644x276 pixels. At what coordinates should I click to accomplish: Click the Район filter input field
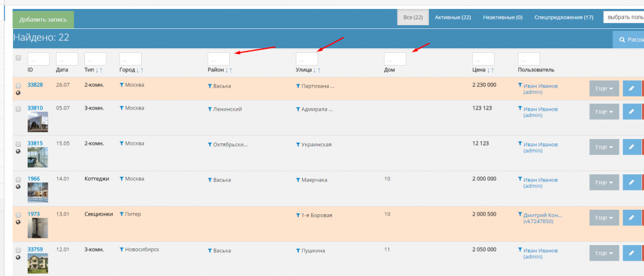click(218, 59)
